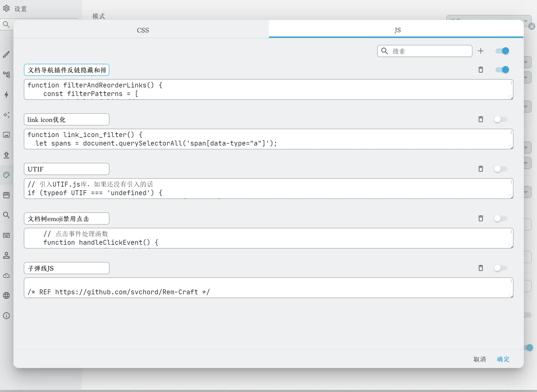Switch to the CSS tab
This screenshot has width=537, height=392.
click(x=143, y=30)
